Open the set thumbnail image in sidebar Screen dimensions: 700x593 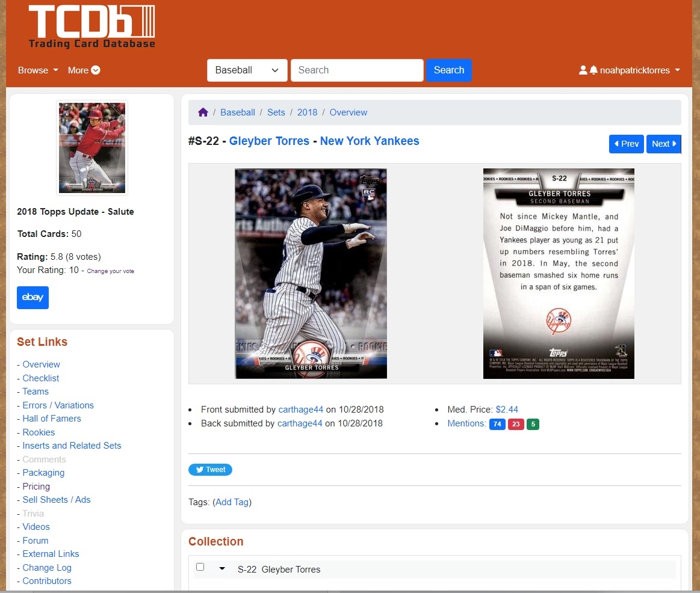[92, 148]
